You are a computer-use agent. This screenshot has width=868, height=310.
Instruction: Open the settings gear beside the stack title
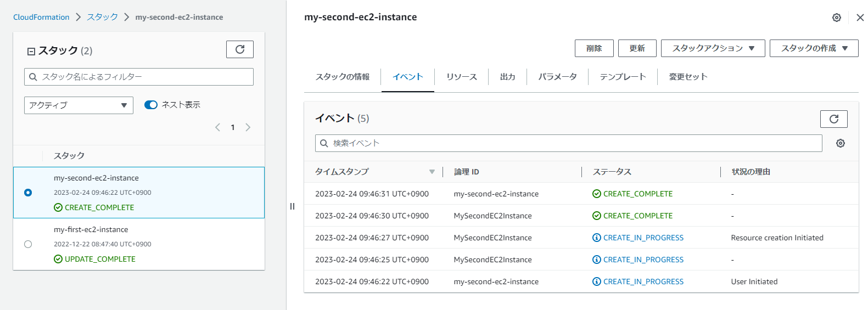tap(836, 18)
